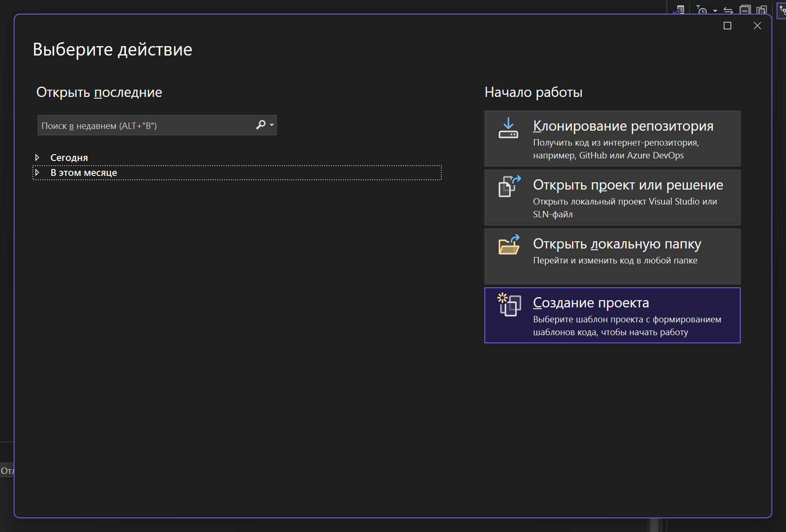Toggle Show All Files icon in background toolbar

click(762, 9)
